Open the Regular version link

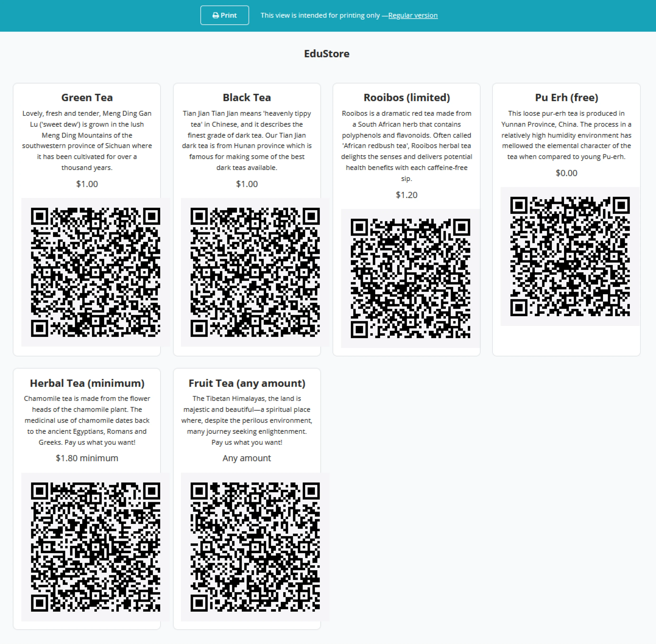[x=413, y=15]
